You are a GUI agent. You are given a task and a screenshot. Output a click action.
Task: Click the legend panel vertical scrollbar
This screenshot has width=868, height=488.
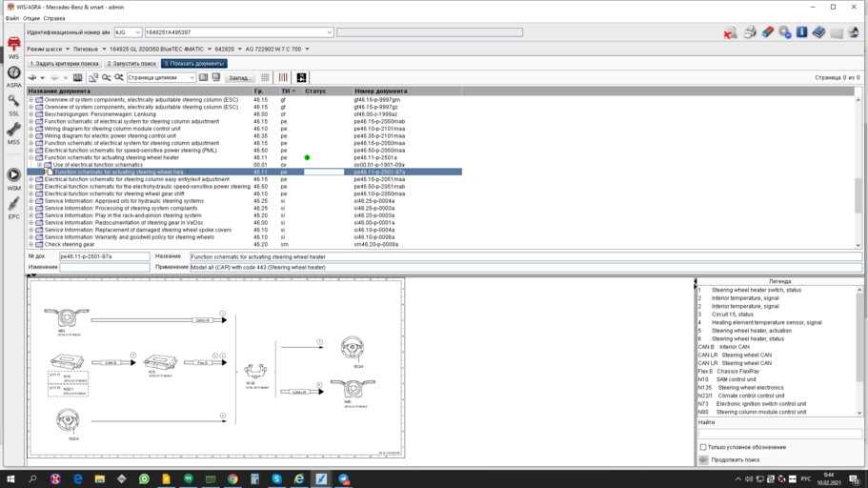pyautogui.click(x=859, y=351)
